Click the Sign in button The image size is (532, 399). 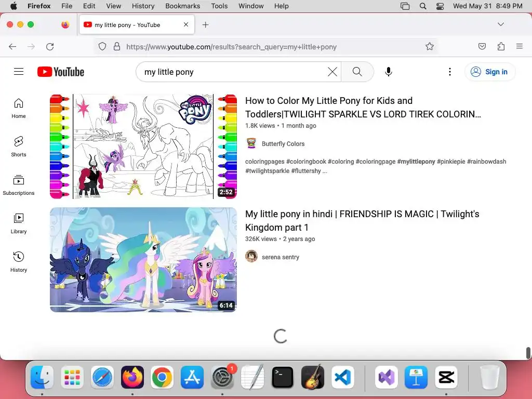tap(490, 72)
